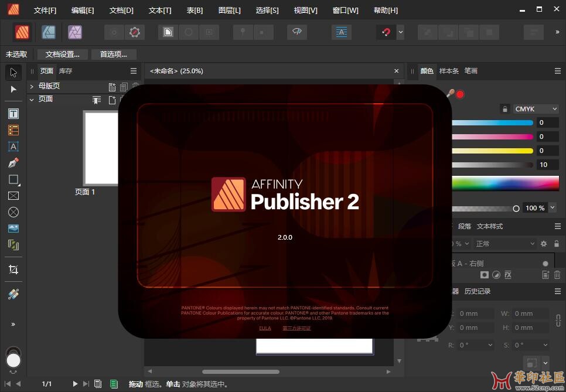Viewport: 566px width, 392px height.
Task: Open the Colour panel hamburger menu
Action: click(x=558, y=71)
